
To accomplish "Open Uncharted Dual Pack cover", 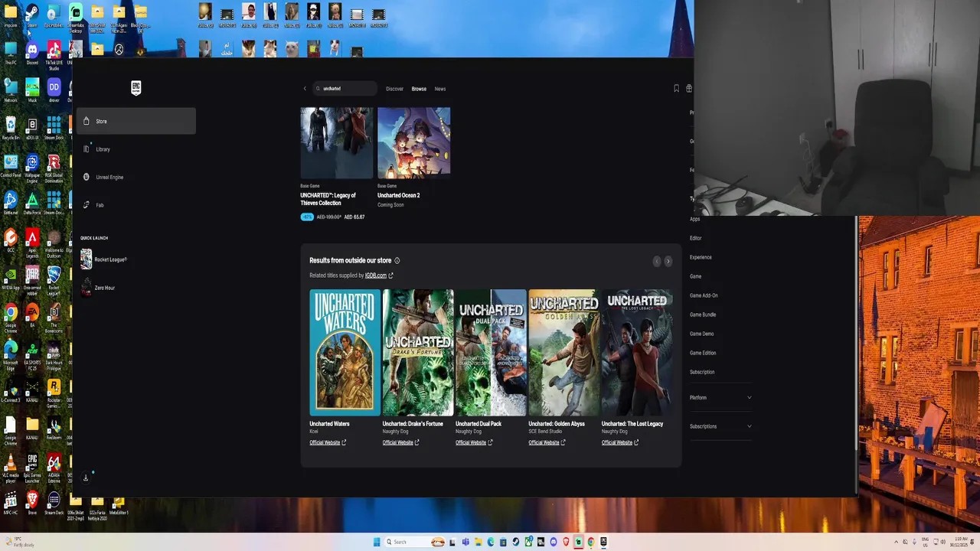I will [x=491, y=353].
